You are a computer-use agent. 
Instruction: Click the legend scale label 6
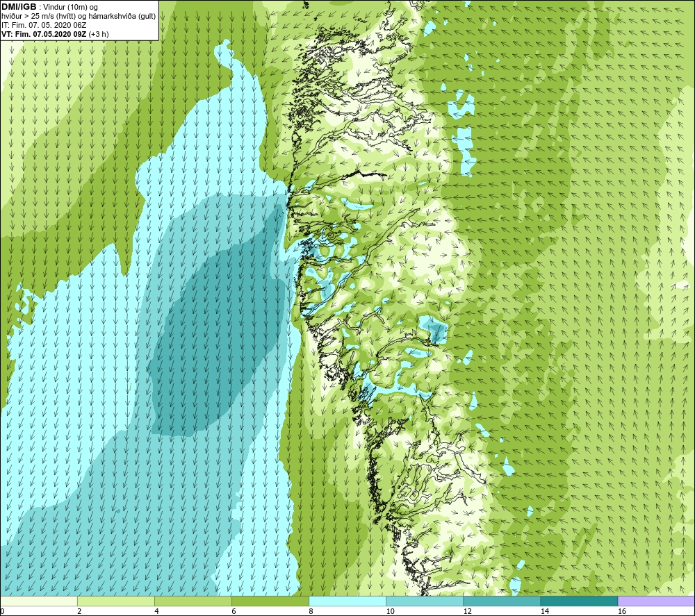[234, 611]
